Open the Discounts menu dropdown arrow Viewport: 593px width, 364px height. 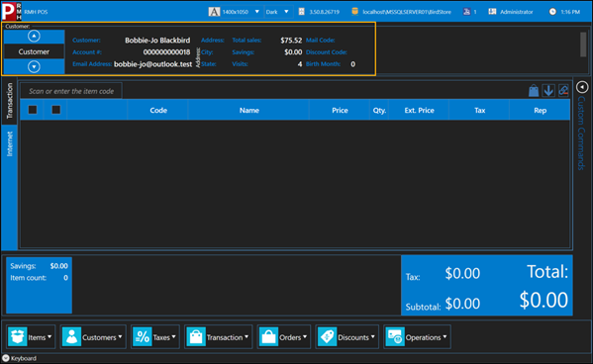(x=373, y=336)
